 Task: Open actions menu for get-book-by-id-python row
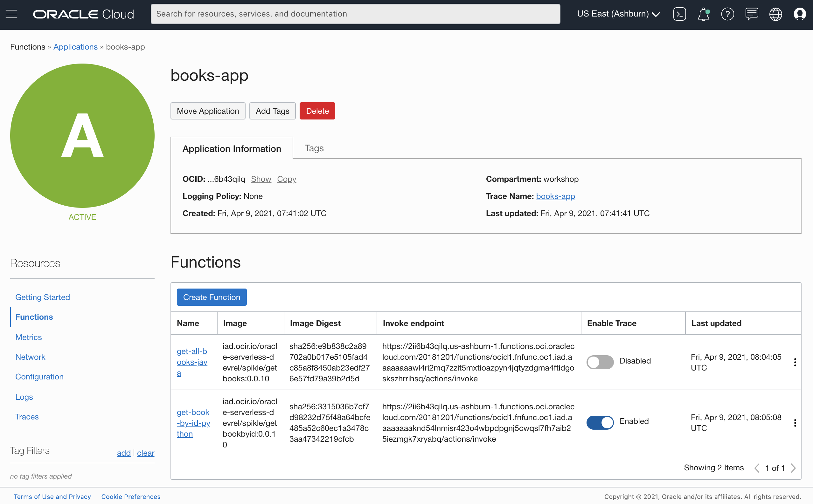[795, 423]
